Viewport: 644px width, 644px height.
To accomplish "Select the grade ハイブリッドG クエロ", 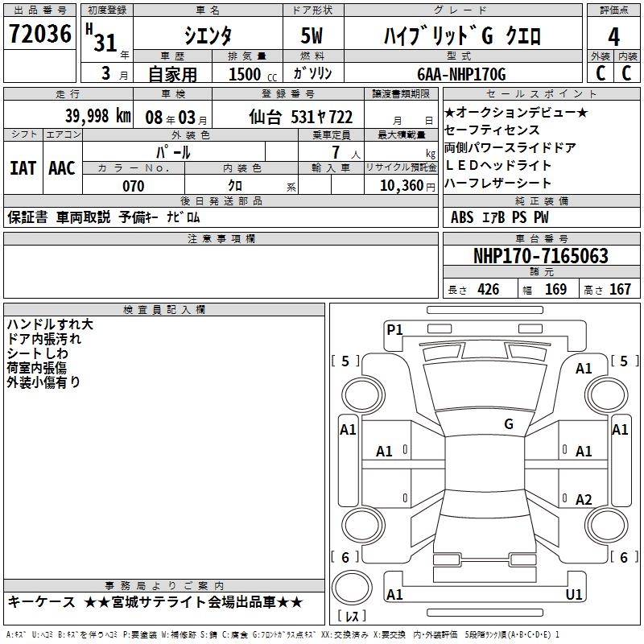I will 460,36.
